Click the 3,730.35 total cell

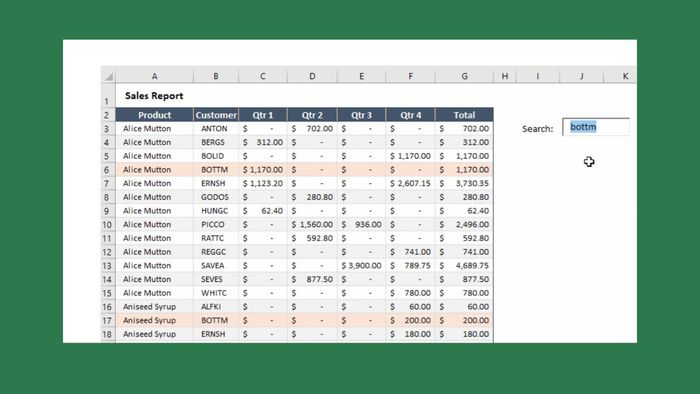464,183
